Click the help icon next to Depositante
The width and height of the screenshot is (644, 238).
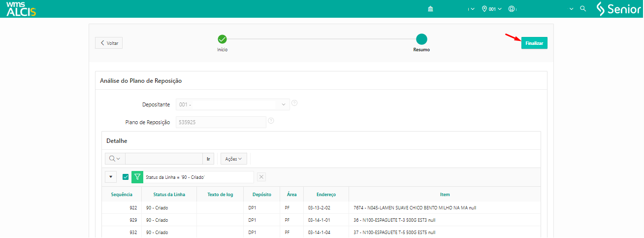294,103
